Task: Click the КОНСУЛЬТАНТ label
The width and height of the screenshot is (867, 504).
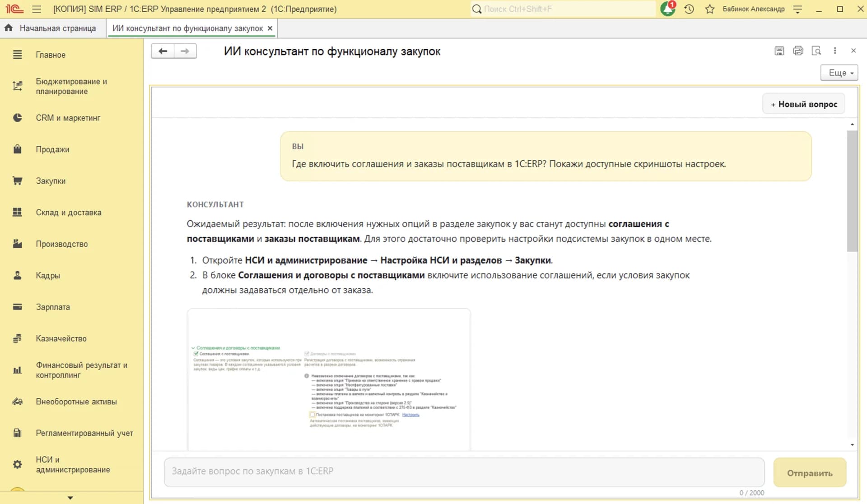Action: point(215,204)
